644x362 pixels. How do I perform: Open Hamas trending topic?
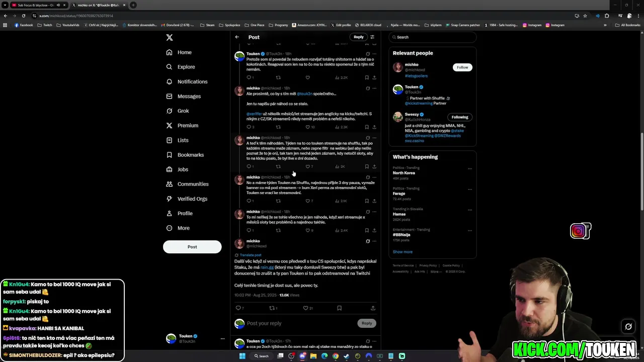pyautogui.click(x=399, y=214)
